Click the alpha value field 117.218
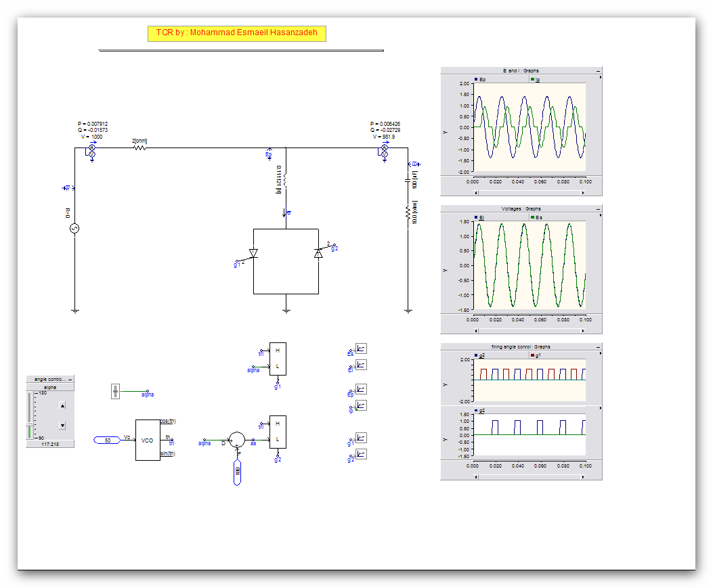Image resolution: width=713 pixels, height=588 pixels. pos(50,444)
